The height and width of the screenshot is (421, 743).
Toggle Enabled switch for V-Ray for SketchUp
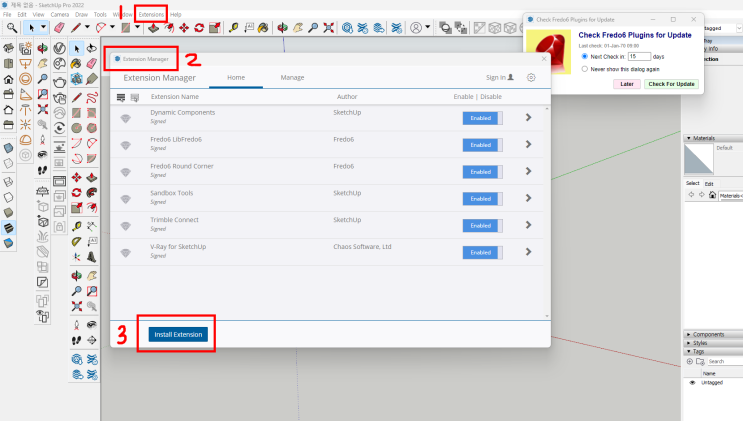pos(482,253)
